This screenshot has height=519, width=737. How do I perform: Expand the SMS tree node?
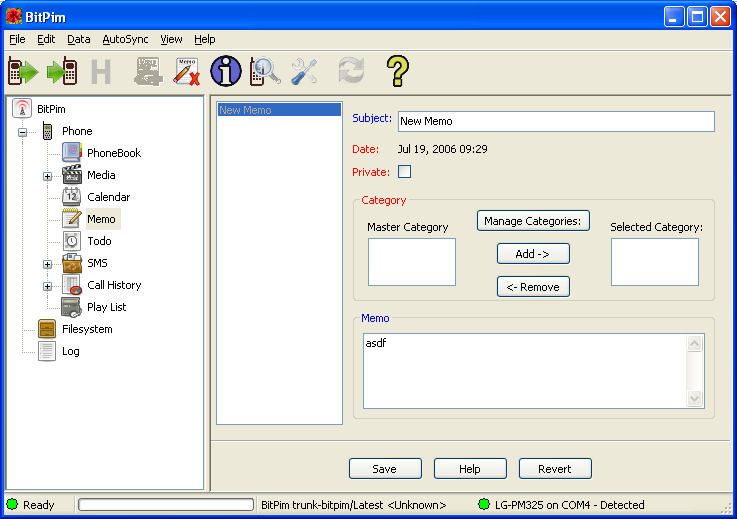[47, 264]
